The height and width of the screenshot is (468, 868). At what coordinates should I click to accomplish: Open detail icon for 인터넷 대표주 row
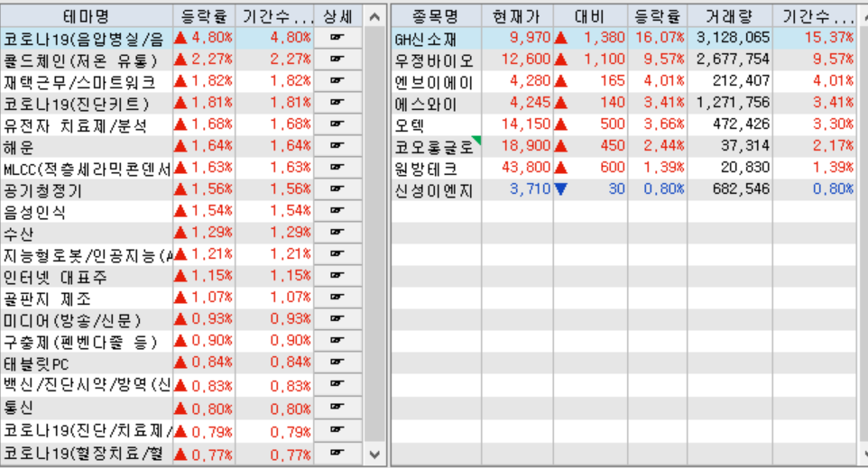[337, 275]
